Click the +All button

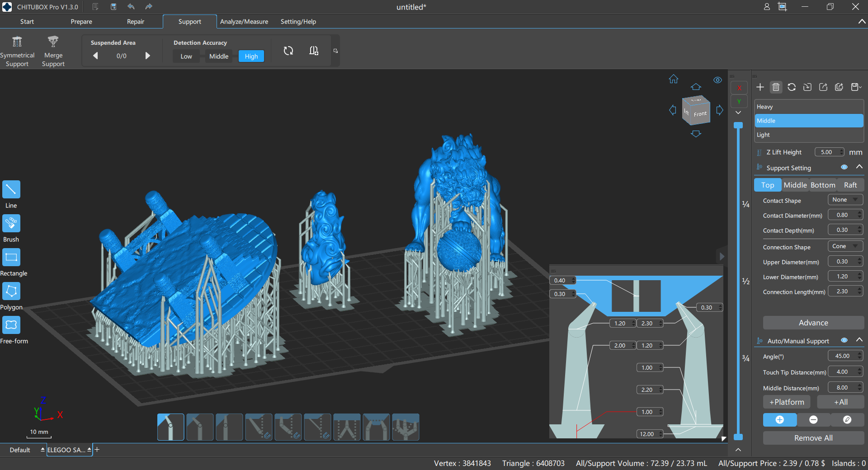[841, 402]
